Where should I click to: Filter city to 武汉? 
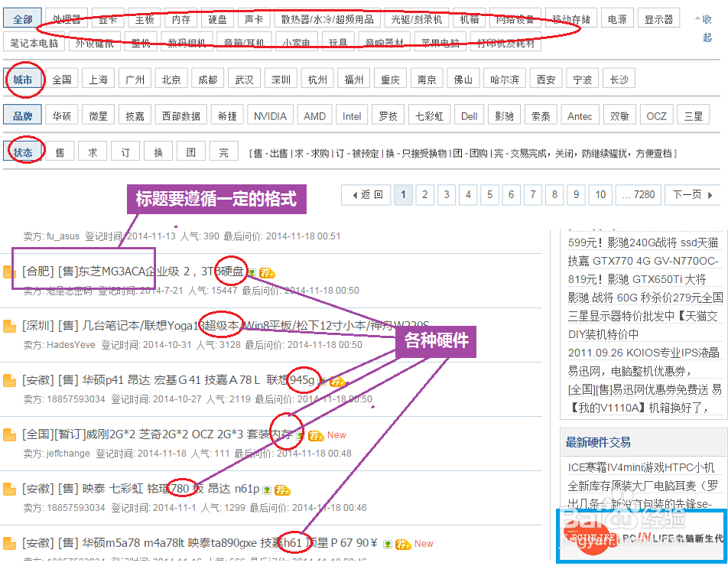(244, 80)
